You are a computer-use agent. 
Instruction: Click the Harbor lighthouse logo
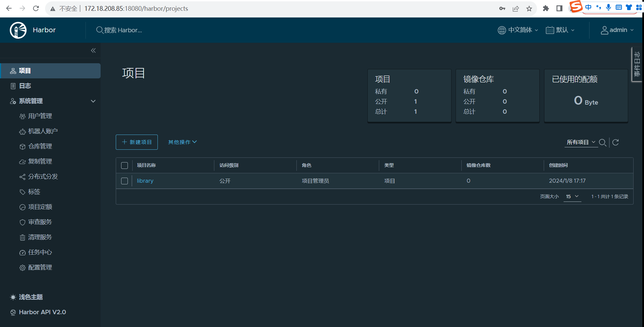tap(18, 30)
